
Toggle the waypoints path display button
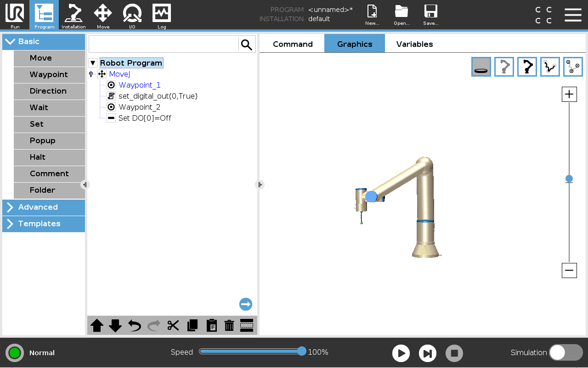[573, 67]
